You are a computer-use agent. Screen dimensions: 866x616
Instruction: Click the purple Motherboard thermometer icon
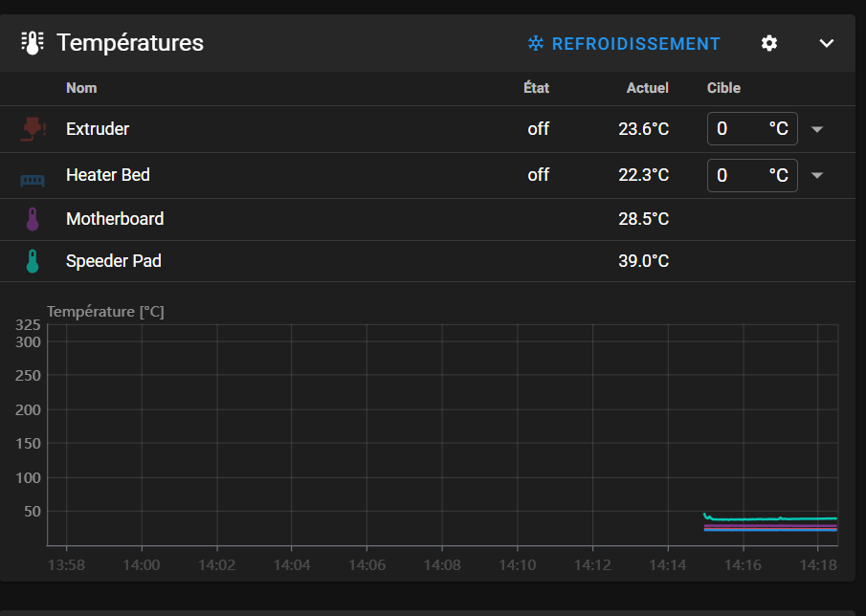[33, 219]
